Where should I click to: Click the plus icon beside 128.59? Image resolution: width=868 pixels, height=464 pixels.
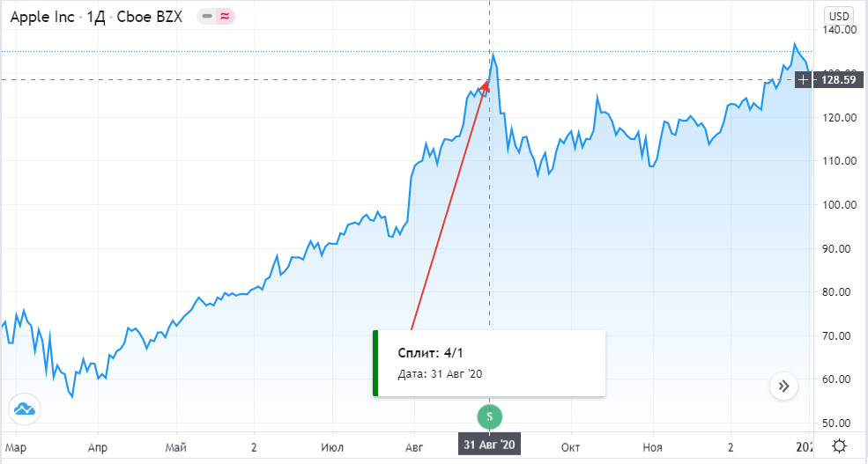(803, 80)
